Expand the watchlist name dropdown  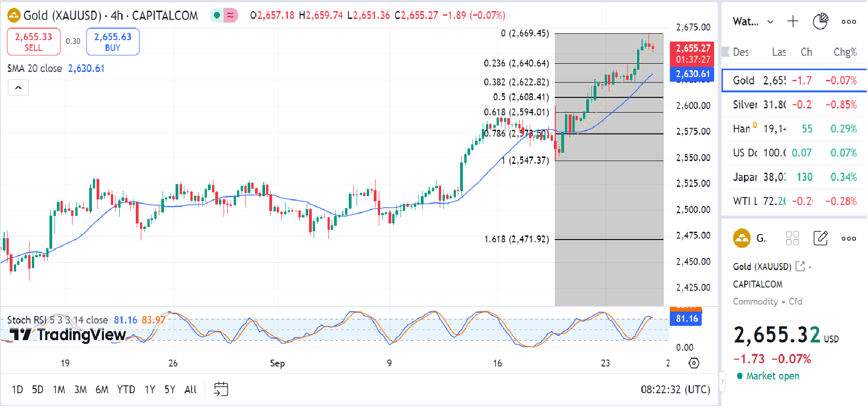(x=770, y=22)
